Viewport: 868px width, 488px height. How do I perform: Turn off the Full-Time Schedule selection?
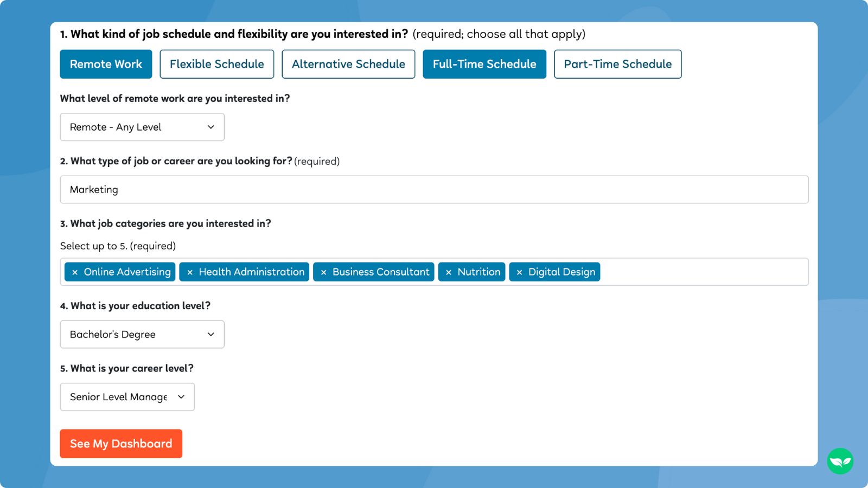click(484, 64)
